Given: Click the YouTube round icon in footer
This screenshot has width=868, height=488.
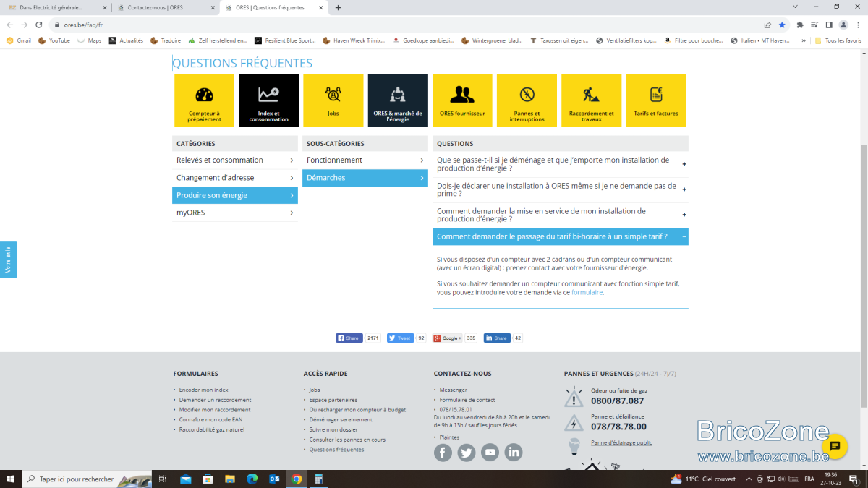Looking at the screenshot, I should (490, 453).
